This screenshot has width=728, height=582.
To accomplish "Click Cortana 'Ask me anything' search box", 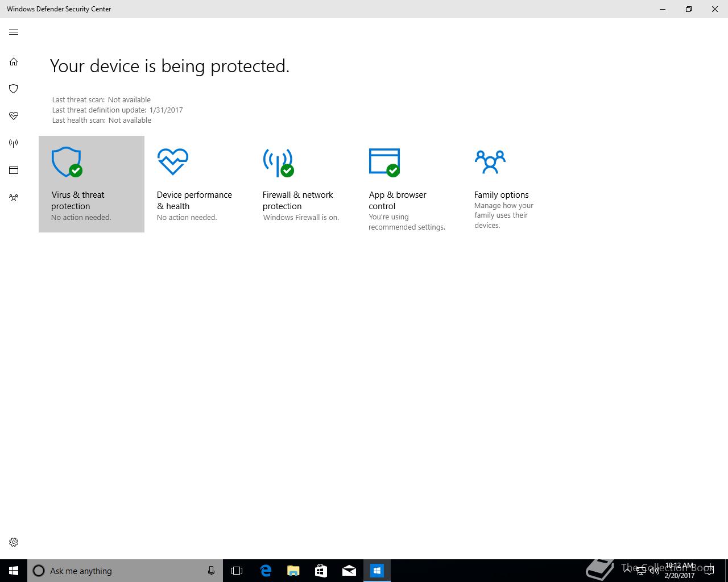I will coord(125,571).
